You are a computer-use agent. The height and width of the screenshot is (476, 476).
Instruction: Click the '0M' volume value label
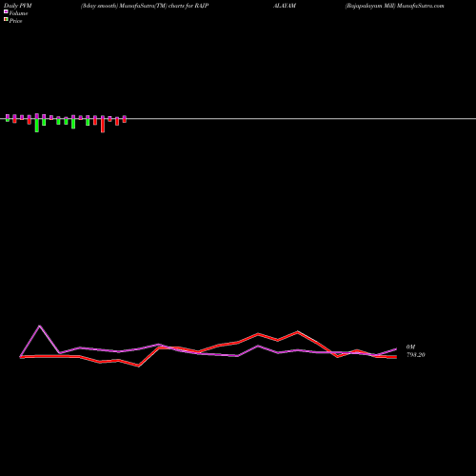(x=410, y=347)
